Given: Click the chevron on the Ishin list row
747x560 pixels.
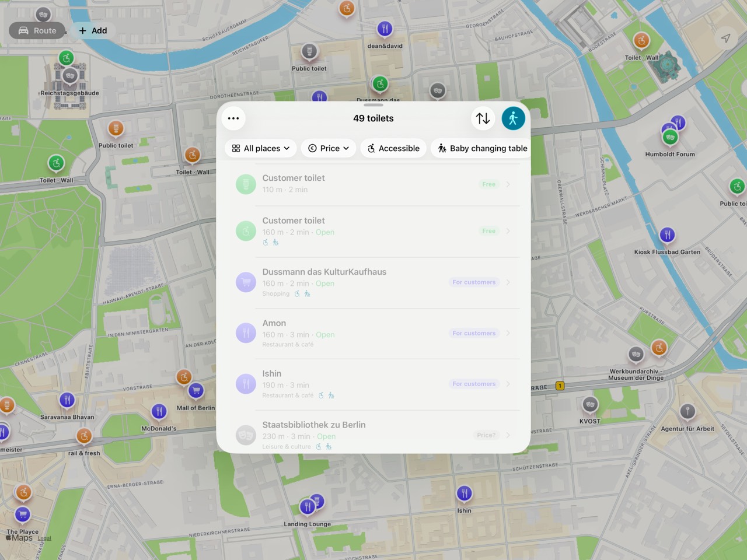Looking at the screenshot, I should tap(508, 384).
